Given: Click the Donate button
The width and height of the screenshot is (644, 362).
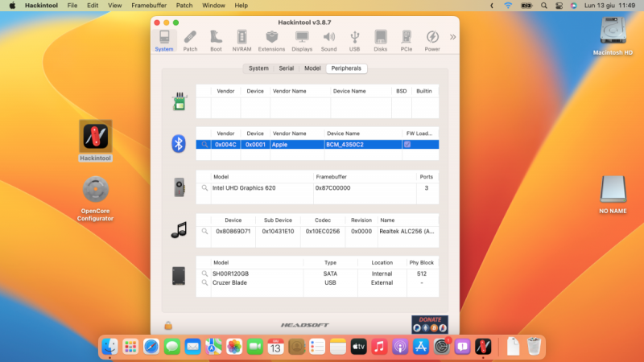Looking at the screenshot, I should tap(429, 324).
